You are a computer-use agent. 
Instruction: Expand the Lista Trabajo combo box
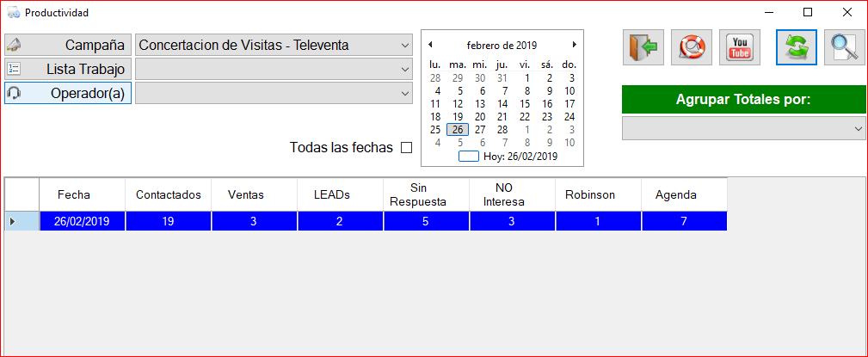coord(274,69)
